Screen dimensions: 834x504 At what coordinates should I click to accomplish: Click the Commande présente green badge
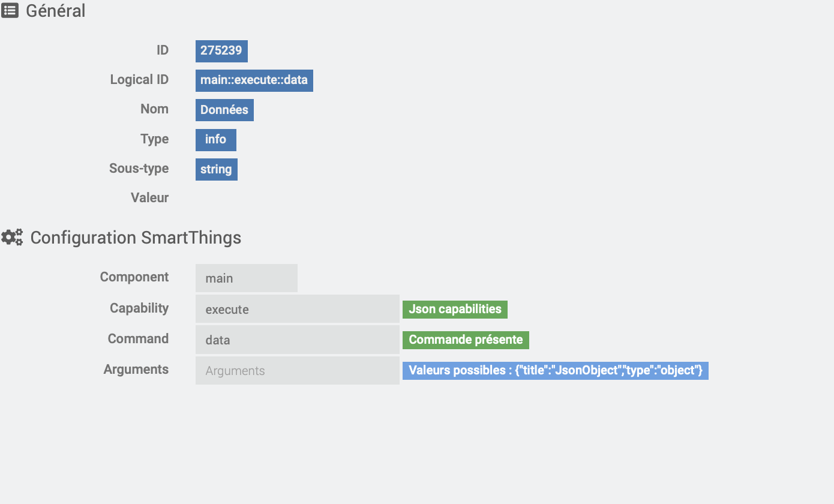click(x=466, y=340)
